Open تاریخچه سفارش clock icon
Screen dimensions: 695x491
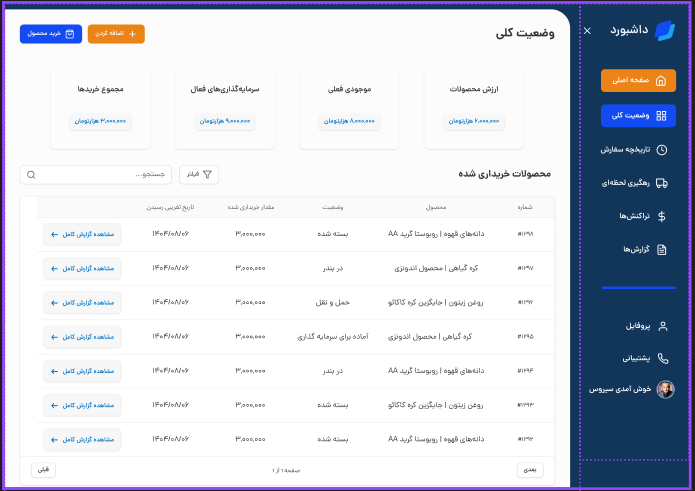click(661, 150)
